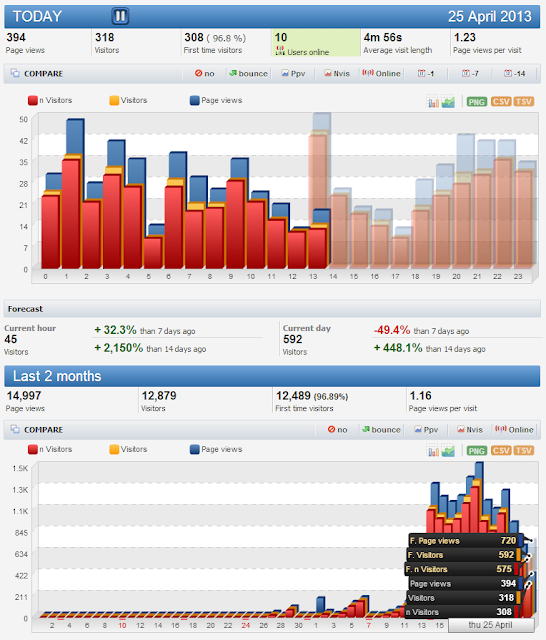This screenshot has width=546, height=640.
Task: Click the Current day 592 visitors forecast
Action: [307, 340]
